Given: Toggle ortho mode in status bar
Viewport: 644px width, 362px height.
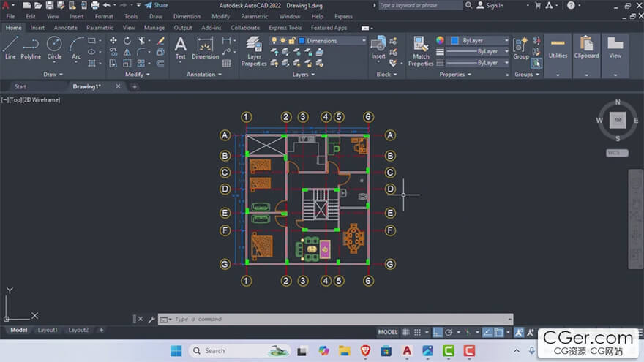Looking at the screenshot, I should (x=438, y=332).
